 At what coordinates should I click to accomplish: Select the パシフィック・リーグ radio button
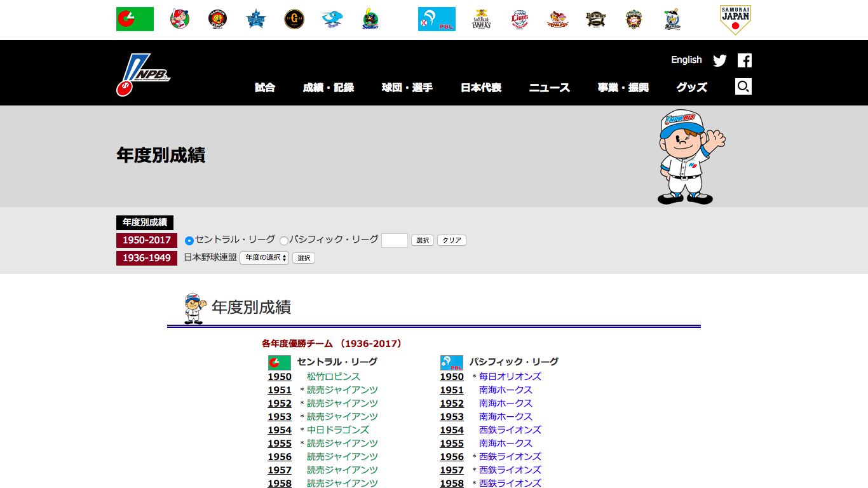[284, 241]
